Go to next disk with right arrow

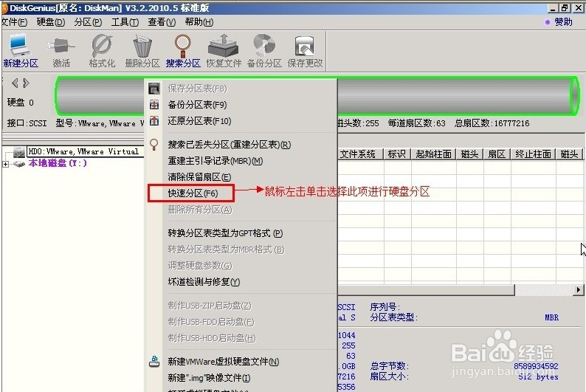point(26,83)
